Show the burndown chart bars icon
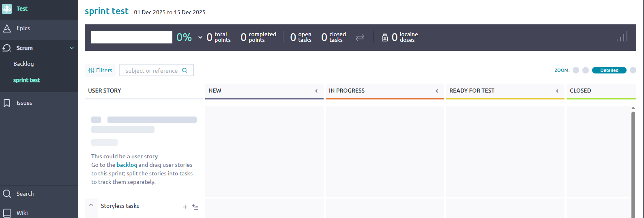Image resolution: width=644 pixels, height=218 pixels. pos(622,37)
